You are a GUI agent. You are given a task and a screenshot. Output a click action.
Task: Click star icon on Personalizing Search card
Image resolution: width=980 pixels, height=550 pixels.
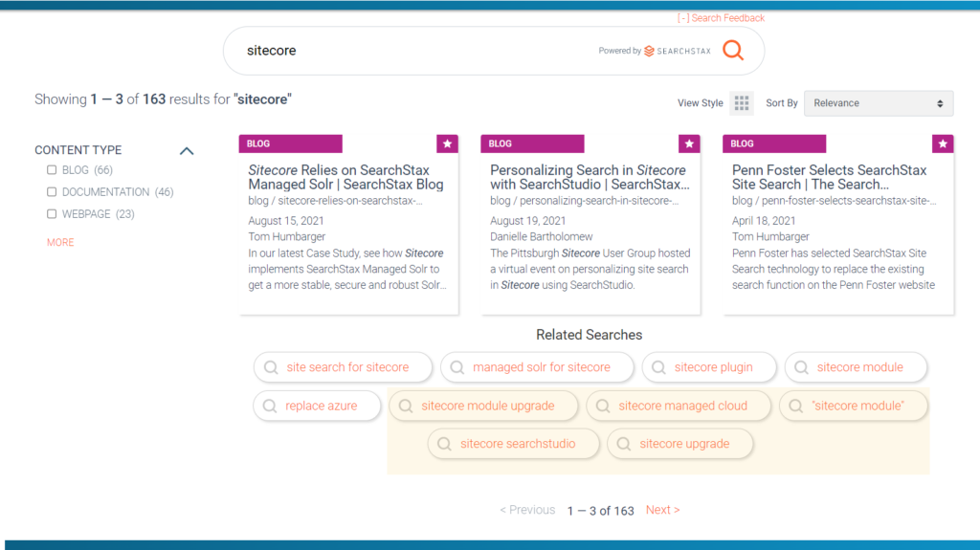(x=689, y=143)
